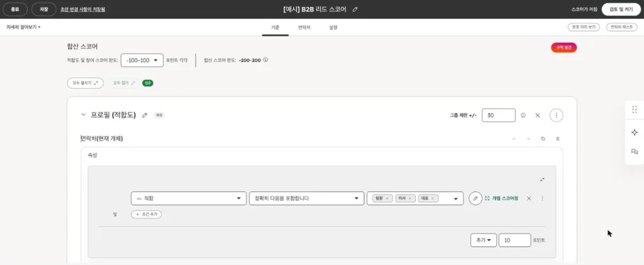Click the 스코어가 꺼짐 status text
Screen dimensions: 644x265
584,9
